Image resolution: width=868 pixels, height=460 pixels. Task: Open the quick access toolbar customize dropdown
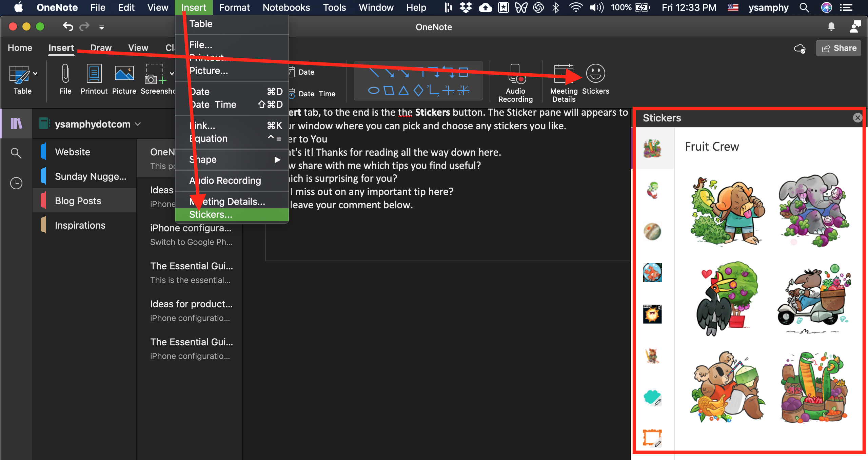click(x=102, y=27)
